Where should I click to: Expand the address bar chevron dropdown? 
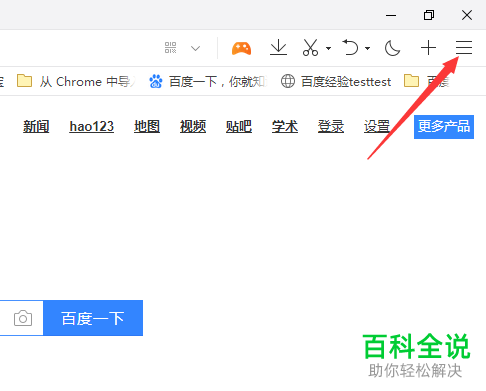click(x=195, y=49)
